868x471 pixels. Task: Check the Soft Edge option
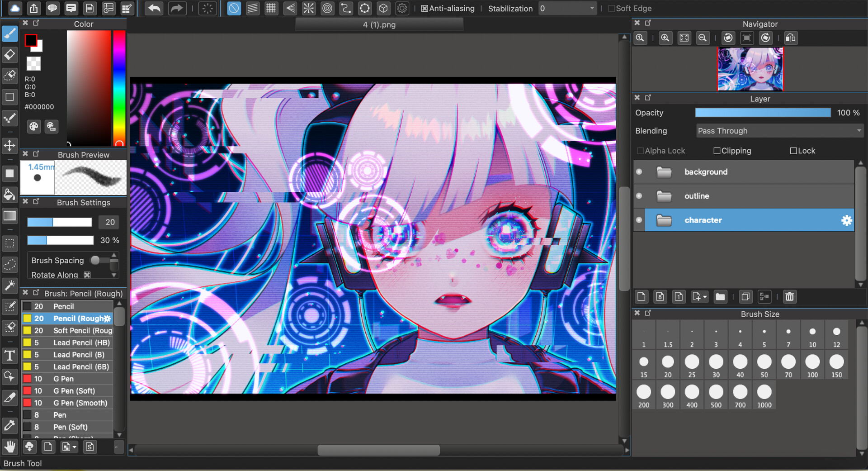(x=611, y=8)
